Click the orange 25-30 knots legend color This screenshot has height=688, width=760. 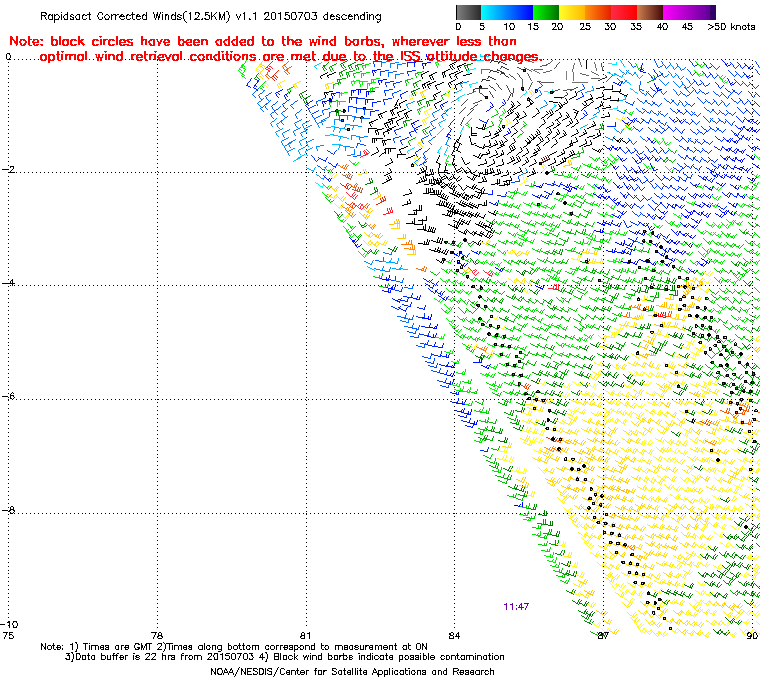598,12
